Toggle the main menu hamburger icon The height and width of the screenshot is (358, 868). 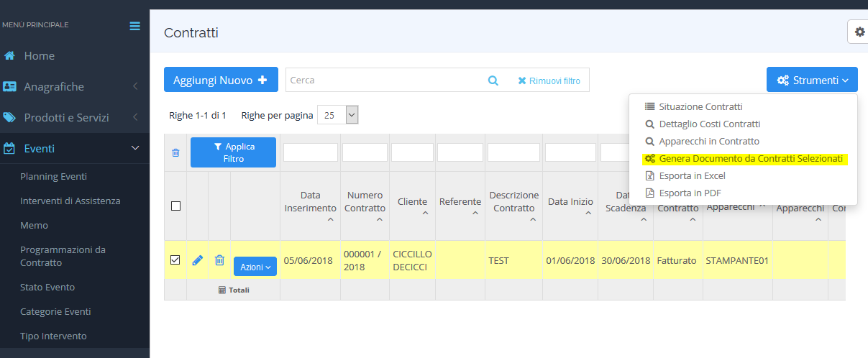point(134,26)
